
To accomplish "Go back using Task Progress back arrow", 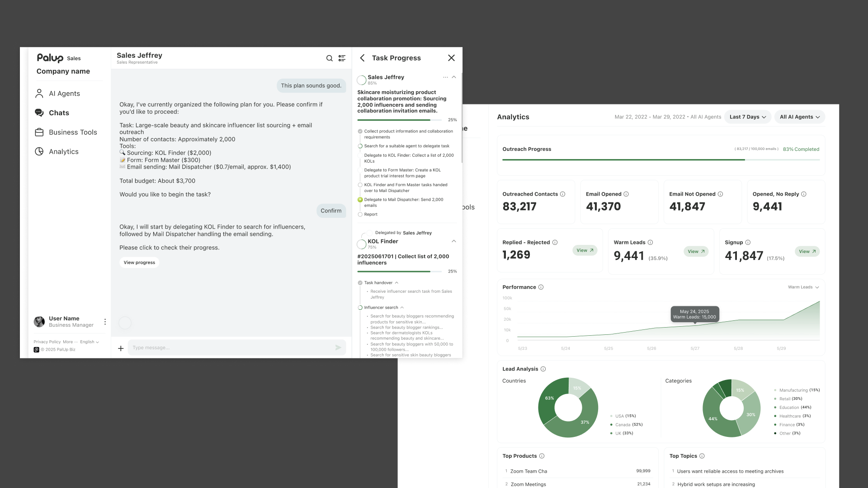I will [x=363, y=58].
